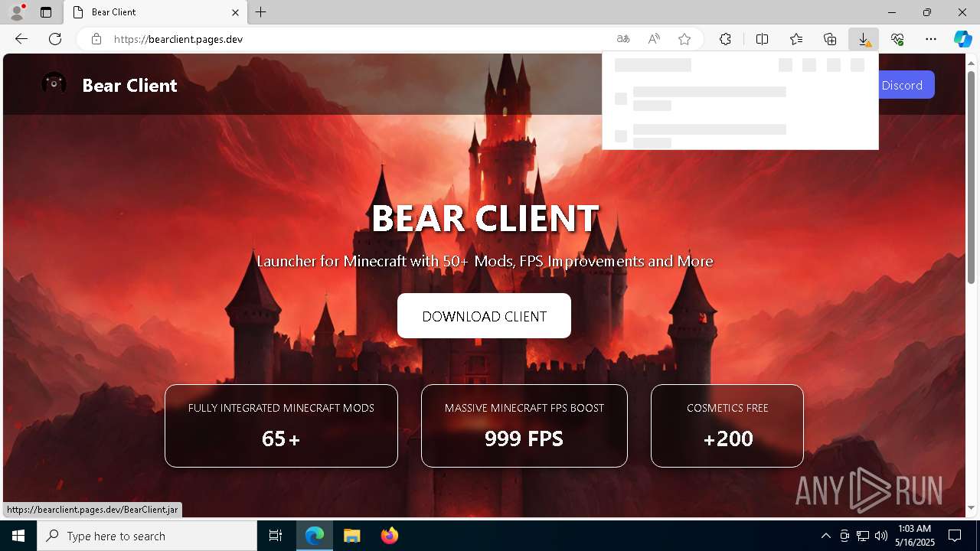Open tab actions menu icon
The width and height of the screenshot is (980, 551).
[46, 12]
